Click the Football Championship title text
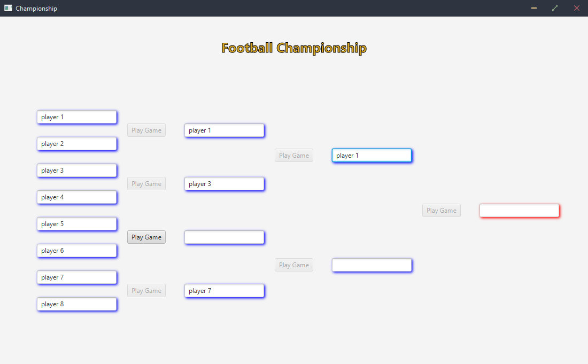 tap(294, 48)
